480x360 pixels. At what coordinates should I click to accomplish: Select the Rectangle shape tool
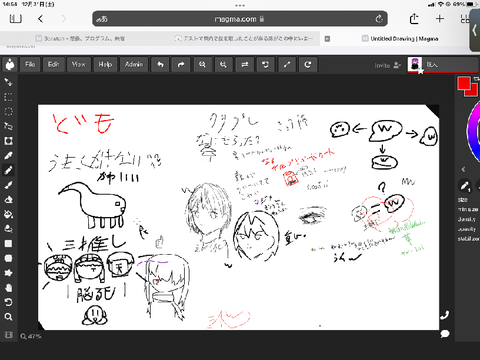click(x=8, y=243)
